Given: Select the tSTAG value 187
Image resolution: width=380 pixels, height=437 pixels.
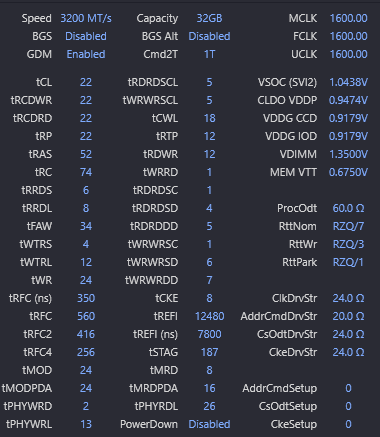Looking at the screenshot, I should (x=209, y=352).
